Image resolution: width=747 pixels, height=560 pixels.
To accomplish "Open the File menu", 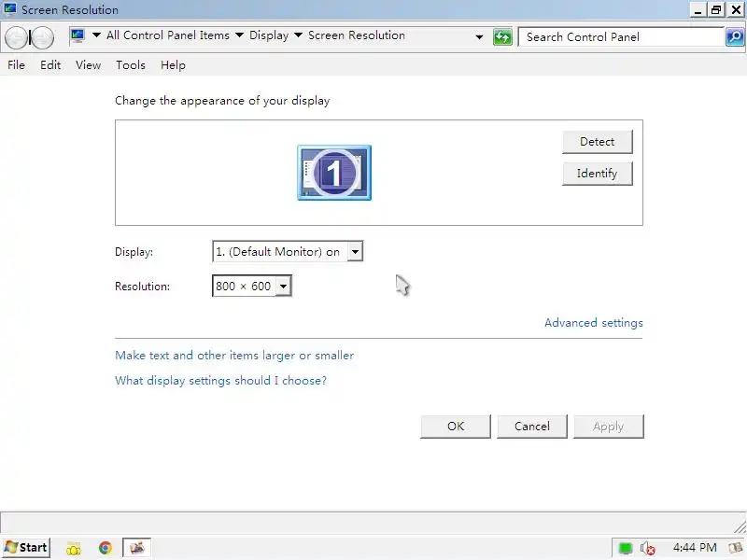I will [16, 64].
